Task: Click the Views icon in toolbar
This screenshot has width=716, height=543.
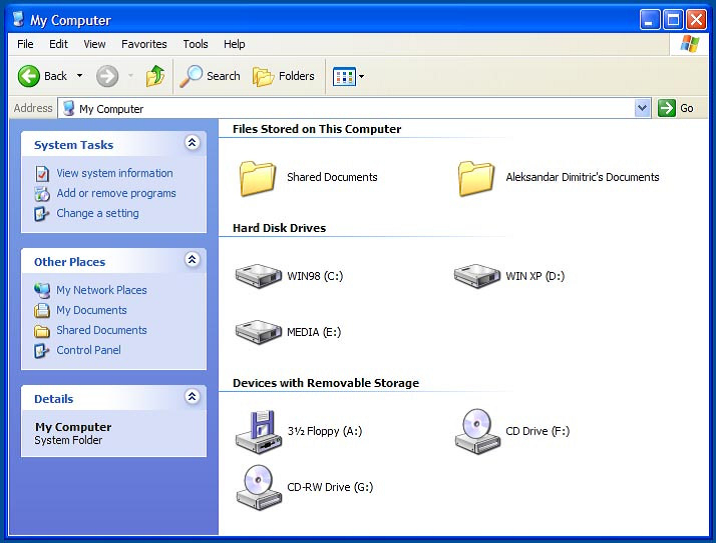Action: tap(344, 76)
